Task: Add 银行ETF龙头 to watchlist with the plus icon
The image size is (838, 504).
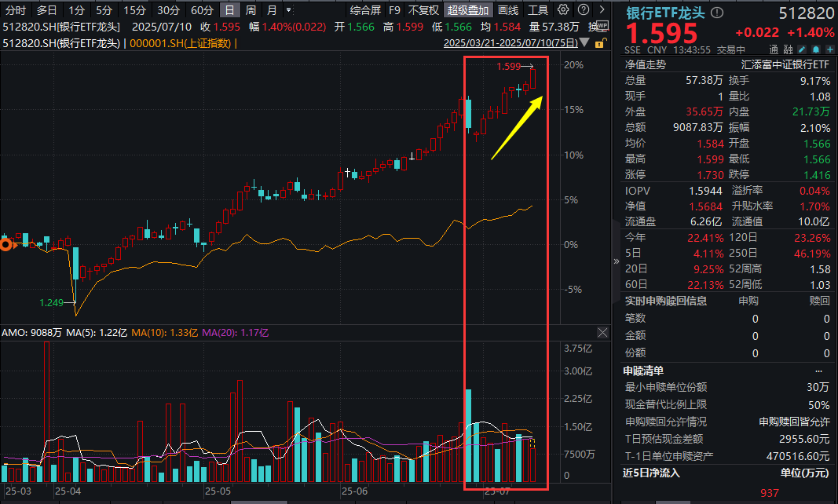Action: coord(830,49)
